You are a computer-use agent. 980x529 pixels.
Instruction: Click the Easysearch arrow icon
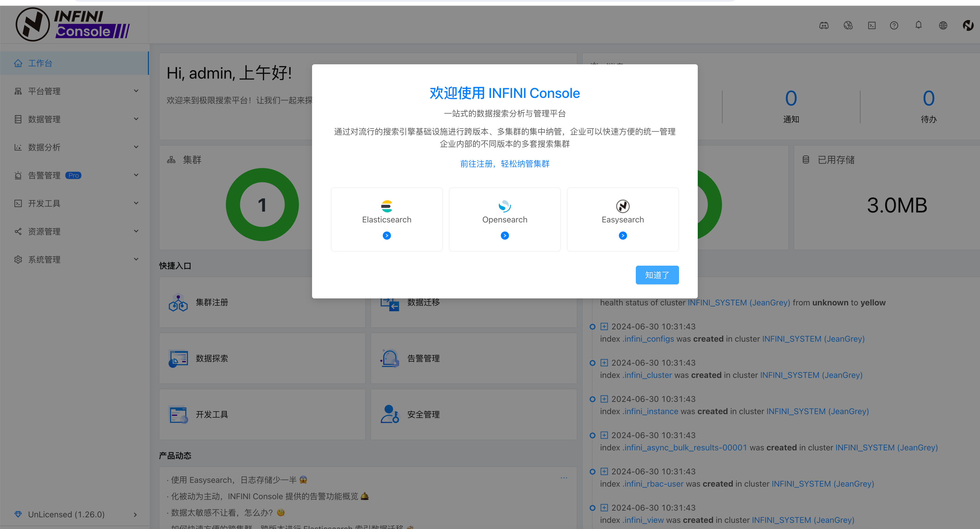pyautogui.click(x=622, y=236)
